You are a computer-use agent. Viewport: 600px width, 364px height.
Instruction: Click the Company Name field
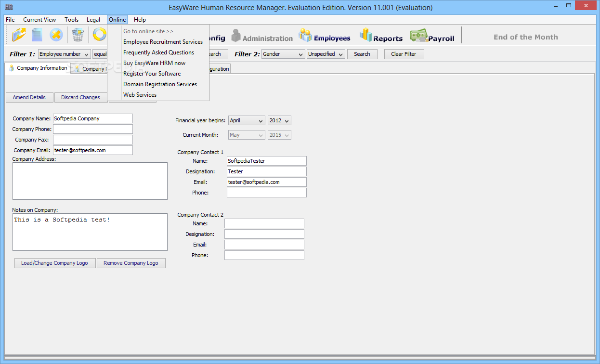pyautogui.click(x=92, y=118)
